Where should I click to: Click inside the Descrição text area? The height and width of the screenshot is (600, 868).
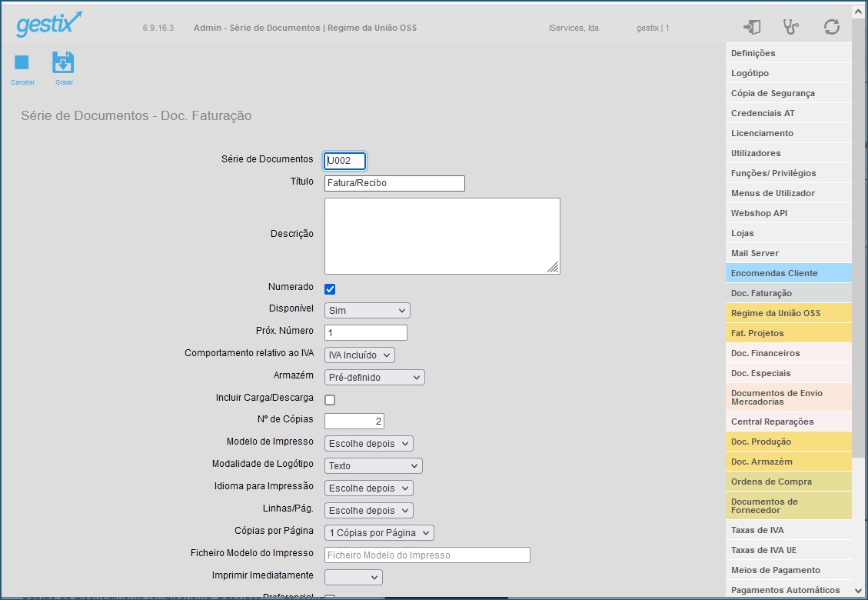(x=442, y=236)
